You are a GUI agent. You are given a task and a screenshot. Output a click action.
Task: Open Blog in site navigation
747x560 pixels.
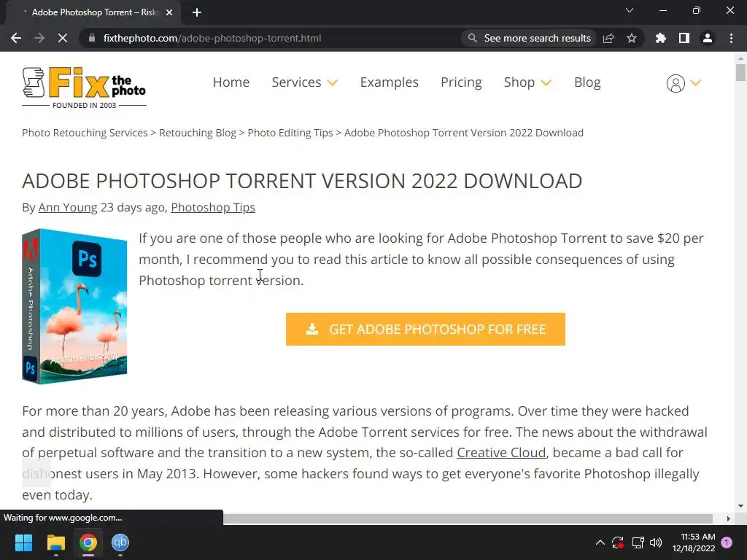coord(587,82)
